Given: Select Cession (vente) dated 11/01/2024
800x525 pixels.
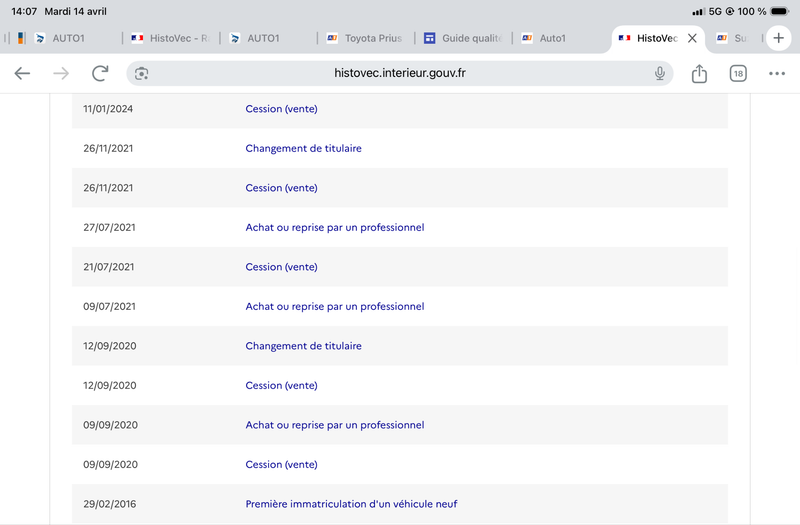Looking at the screenshot, I should coord(281,109).
